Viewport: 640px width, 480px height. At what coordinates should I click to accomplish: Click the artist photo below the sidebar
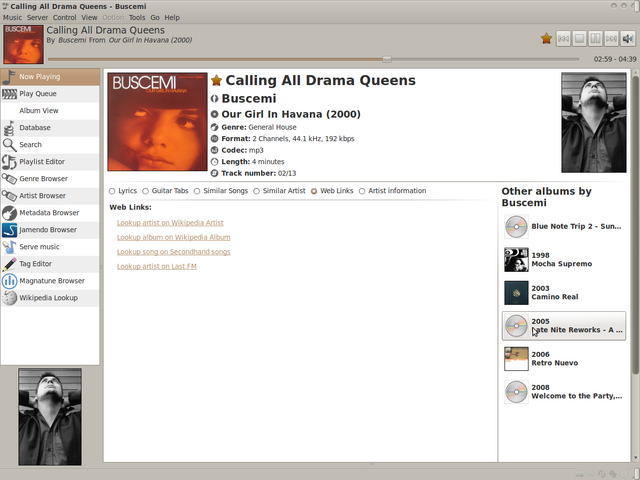click(x=50, y=417)
